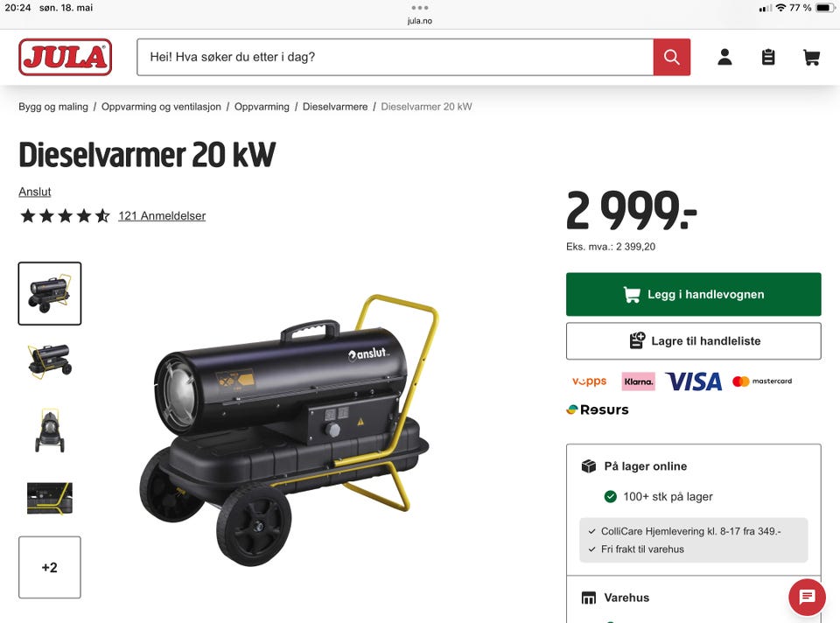Click 'Lagre til handleliste' button

click(x=693, y=340)
